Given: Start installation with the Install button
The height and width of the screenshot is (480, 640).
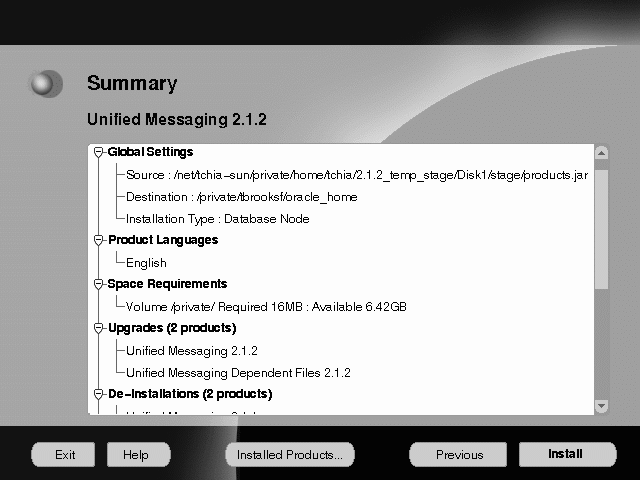Looking at the screenshot, I should tap(567, 454).
